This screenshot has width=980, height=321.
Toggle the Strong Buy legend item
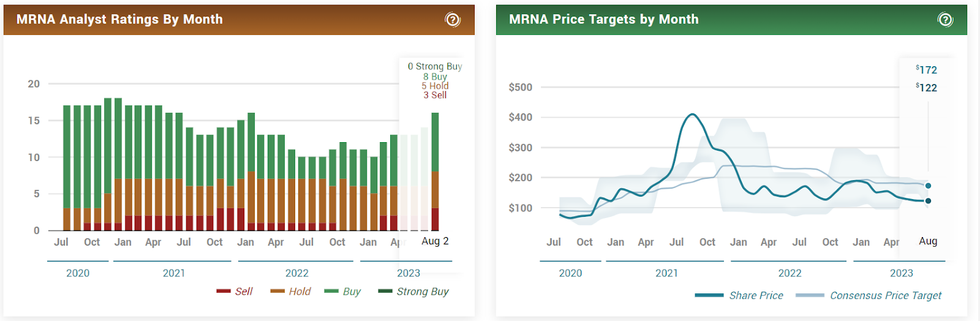[413, 292]
